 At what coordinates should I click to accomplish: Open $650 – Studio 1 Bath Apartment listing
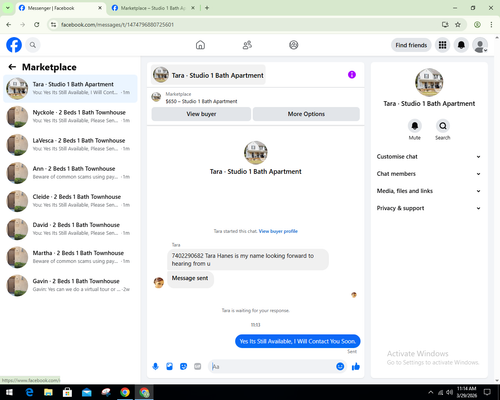pos(201,101)
